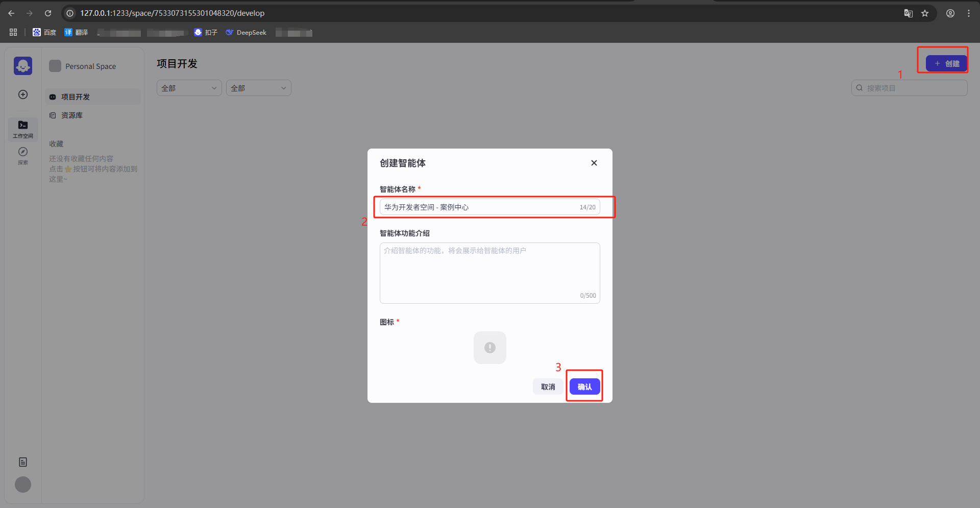Focus the 搜索项目 search field
Image resolution: width=980 pixels, height=508 pixels.
click(910, 88)
